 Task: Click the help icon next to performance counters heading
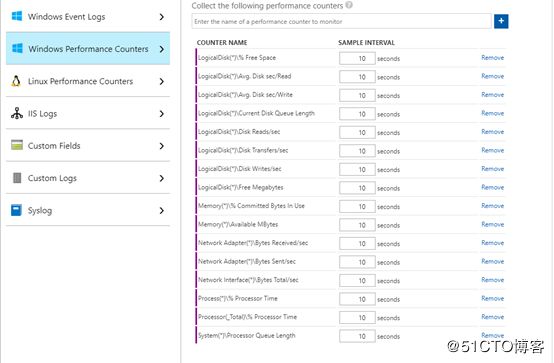(x=349, y=5)
